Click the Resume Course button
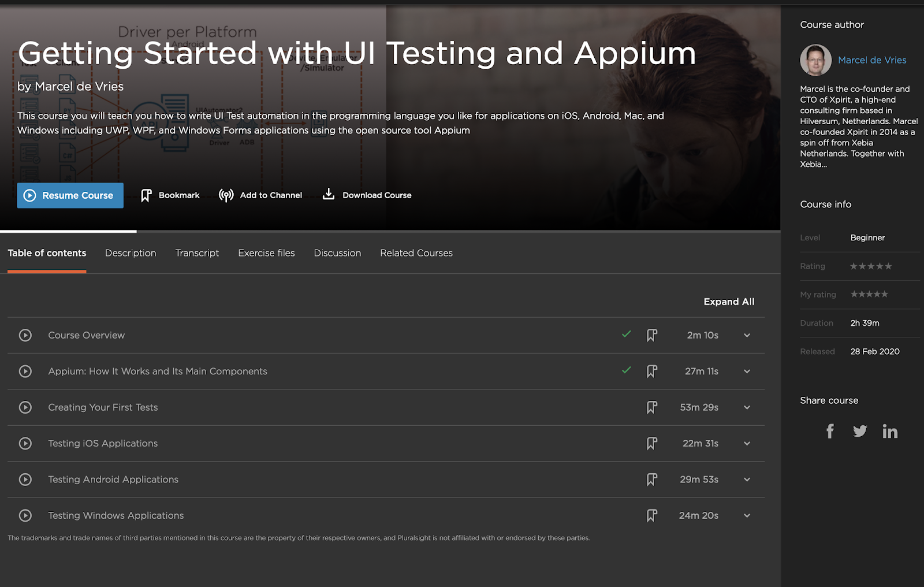 coord(70,195)
